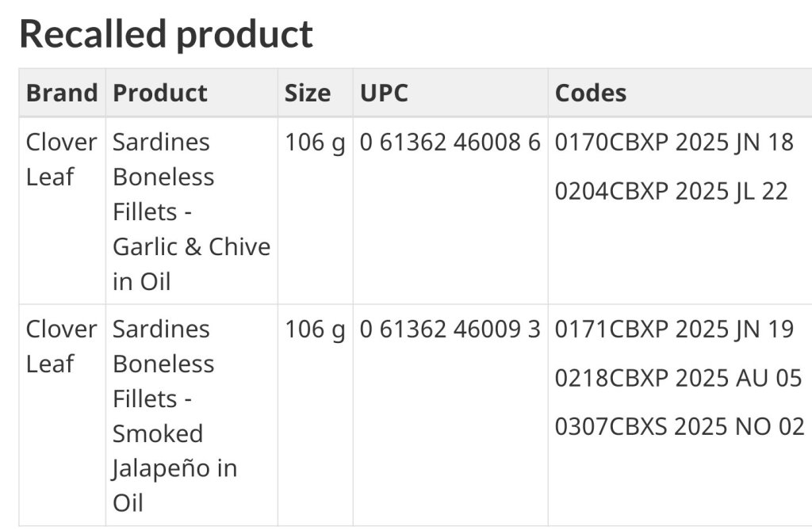The width and height of the screenshot is (812, 530).
Task: Click the "Recalled product" heading
Action: [x=166, y=34]
